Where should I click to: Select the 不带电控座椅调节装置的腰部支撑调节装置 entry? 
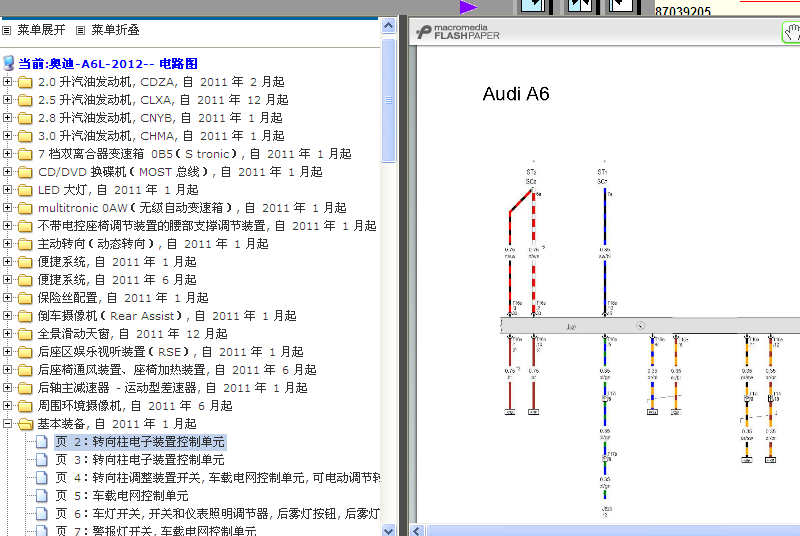pos(207,225)
